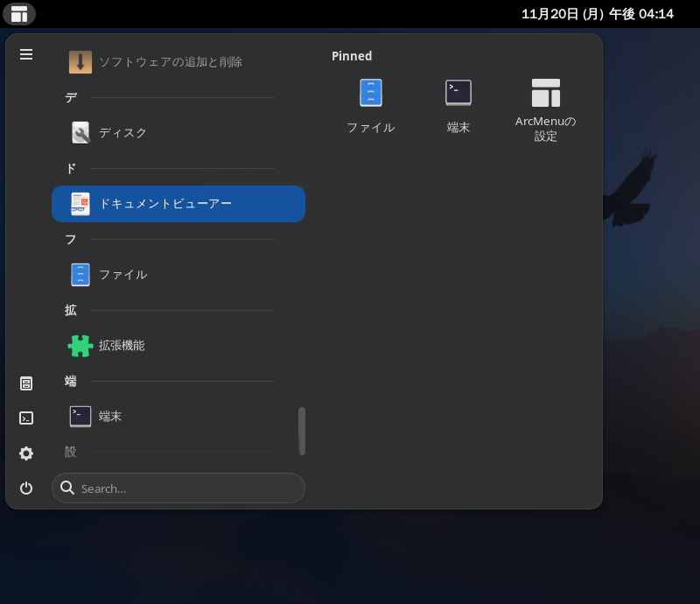Open pinned 端末 app icon

click(x=458, y=107)
